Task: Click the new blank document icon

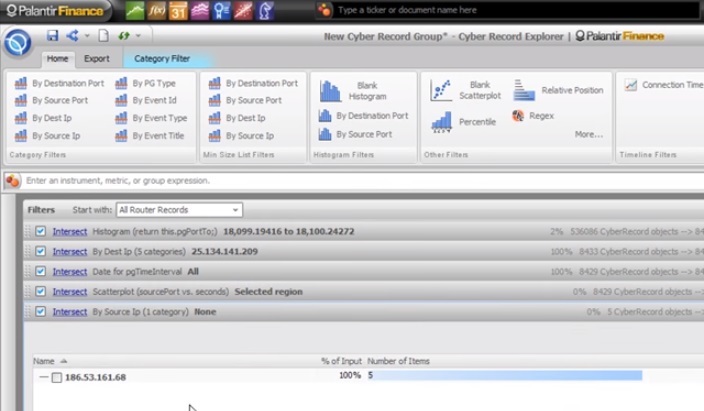Action: 104,35
